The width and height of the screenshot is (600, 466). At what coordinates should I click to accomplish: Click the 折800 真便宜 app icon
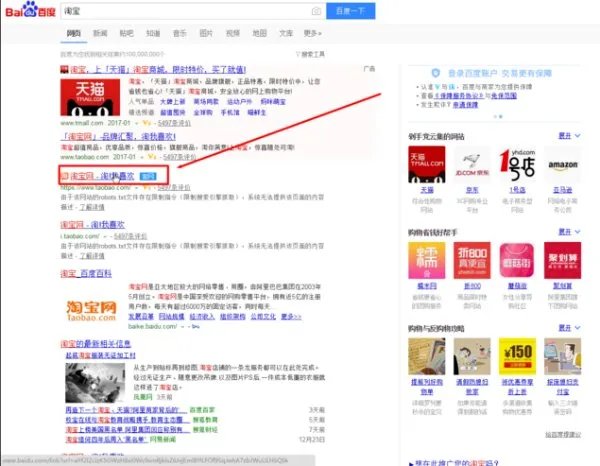point(472,260)
